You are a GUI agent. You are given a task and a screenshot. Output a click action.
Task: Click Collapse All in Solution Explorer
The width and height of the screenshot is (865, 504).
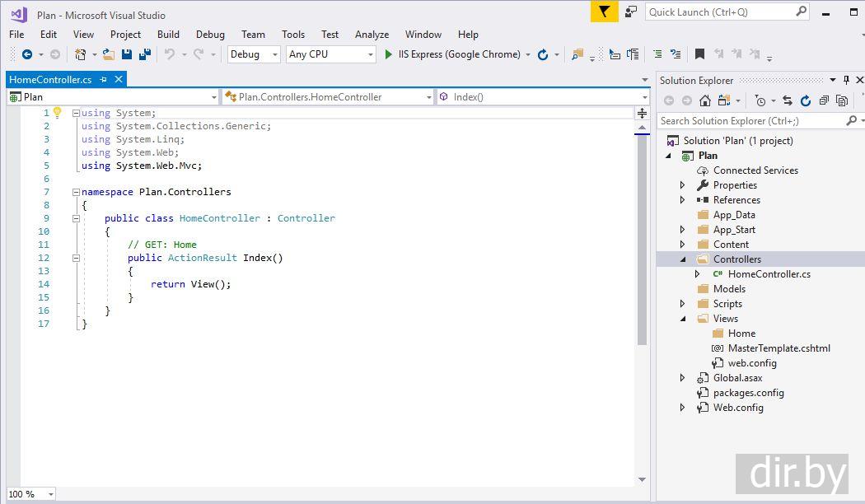[823, 100]
